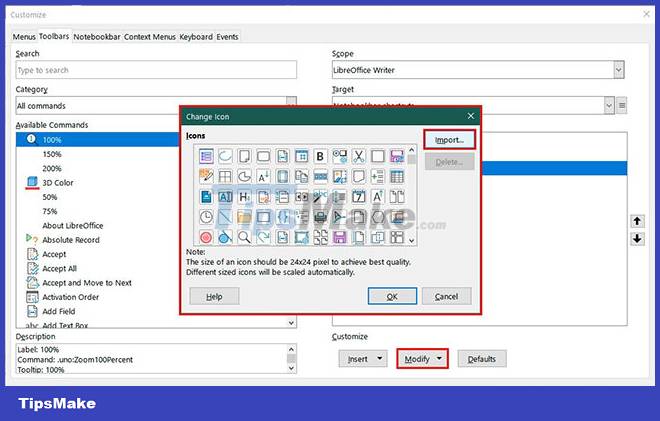Select Accept and Move to Next command
This screenshot has width=660, height=421.
click(x=87, y=283)
